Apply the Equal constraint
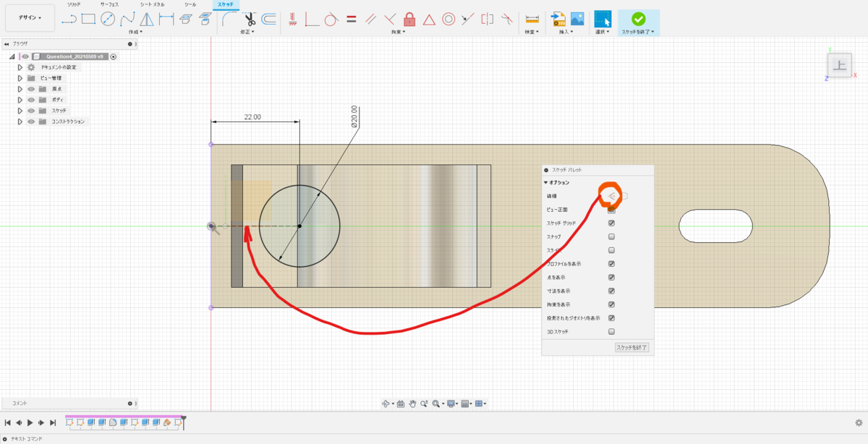The height and width of the screenshot is (444, 868). (351, 19)
